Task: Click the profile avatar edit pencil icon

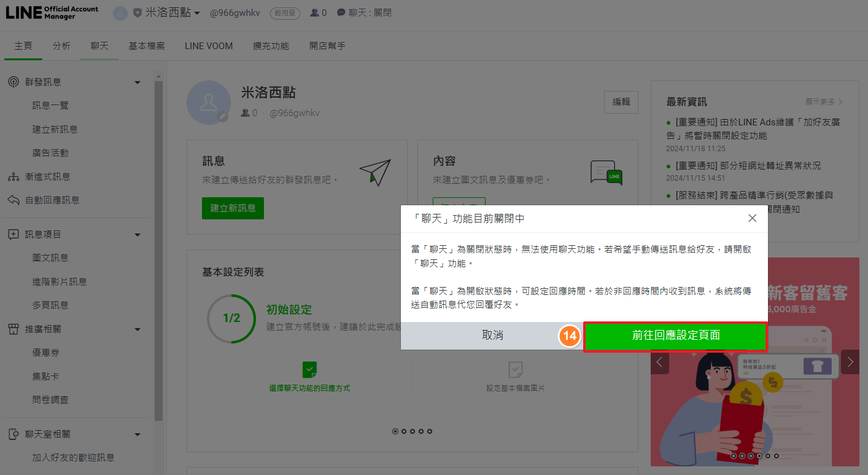Action: click(223, 117)
